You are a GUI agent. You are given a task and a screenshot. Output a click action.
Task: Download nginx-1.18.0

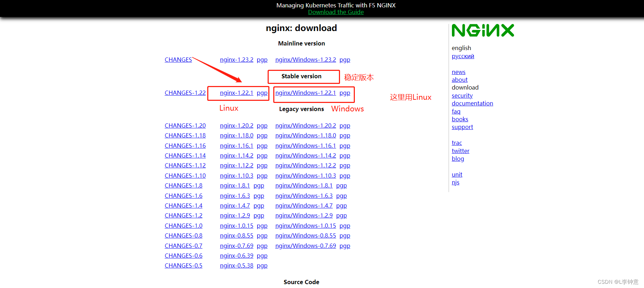tap(237, 135)
